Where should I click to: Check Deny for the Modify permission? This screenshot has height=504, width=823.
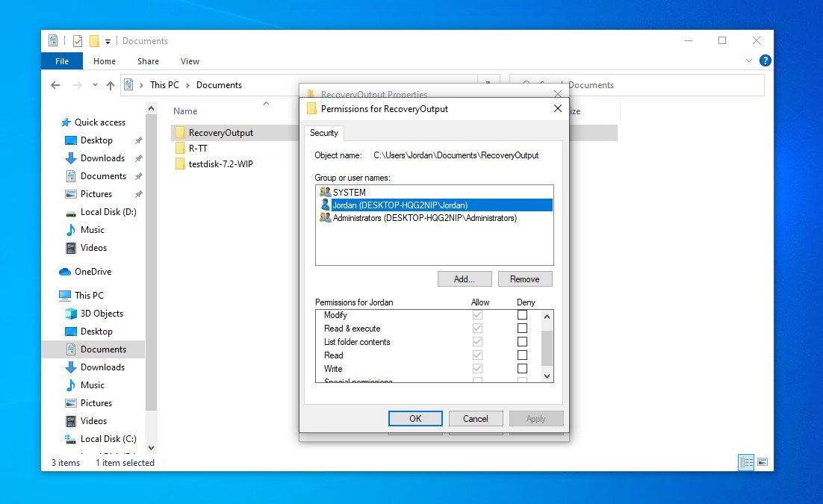click(x=522, y=314)
